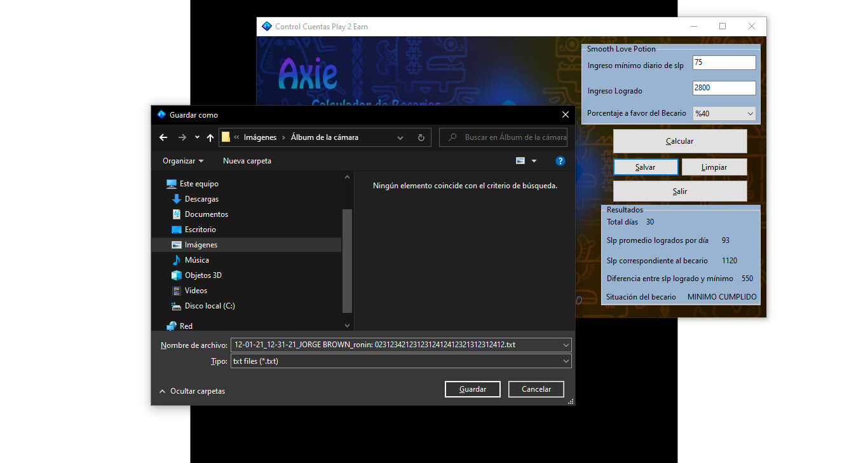Open Disco local (C:) drive
Screen dimensions: 868x463
pos(209,306)
